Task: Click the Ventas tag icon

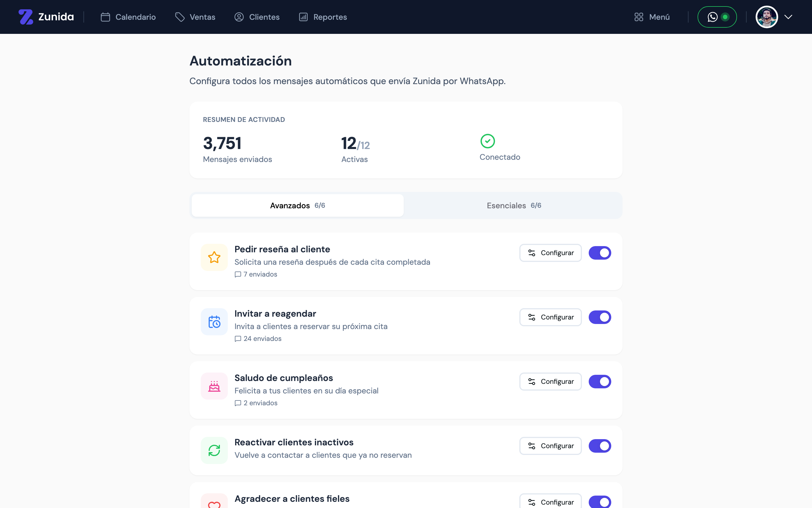Action: point(180,17)
